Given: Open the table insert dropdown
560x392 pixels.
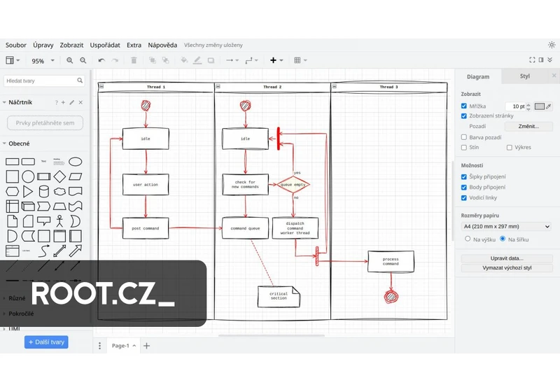Looking at the screenshot, I should pos(300,60).
